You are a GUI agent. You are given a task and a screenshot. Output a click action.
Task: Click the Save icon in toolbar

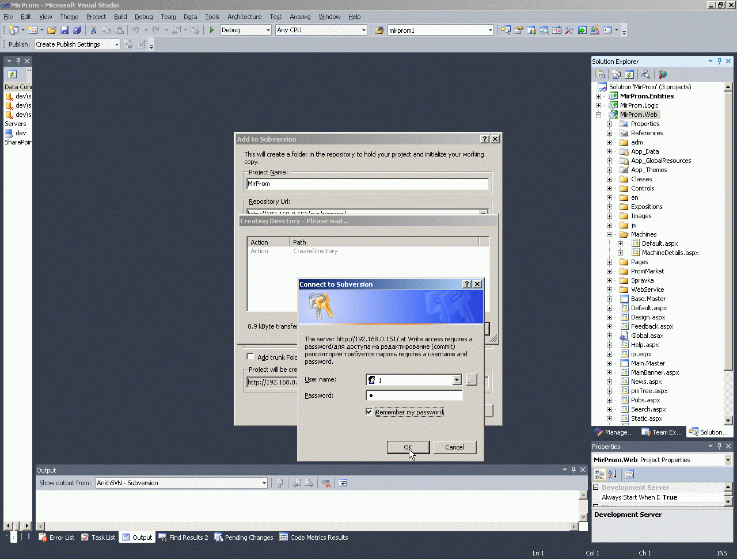(x=64, y=30)
